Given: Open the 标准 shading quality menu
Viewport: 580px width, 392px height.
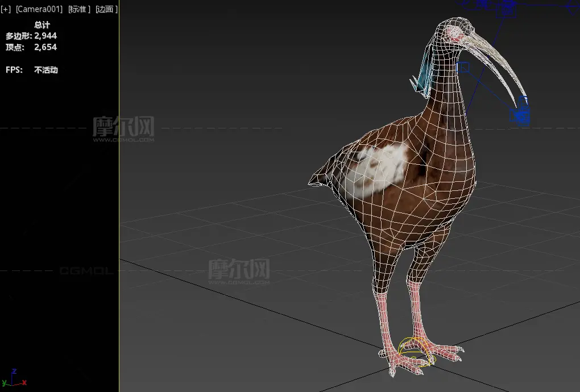Looking at the screenshot, I should [x=78, y=9].
